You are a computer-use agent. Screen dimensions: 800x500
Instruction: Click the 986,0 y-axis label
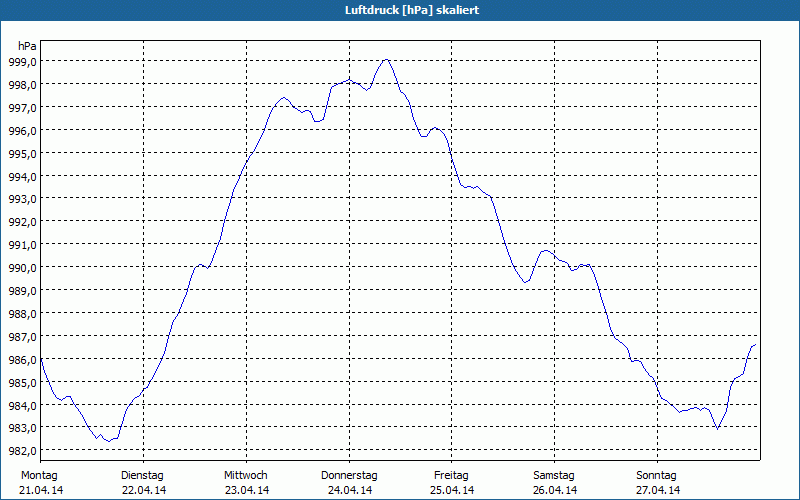[22, 359]
